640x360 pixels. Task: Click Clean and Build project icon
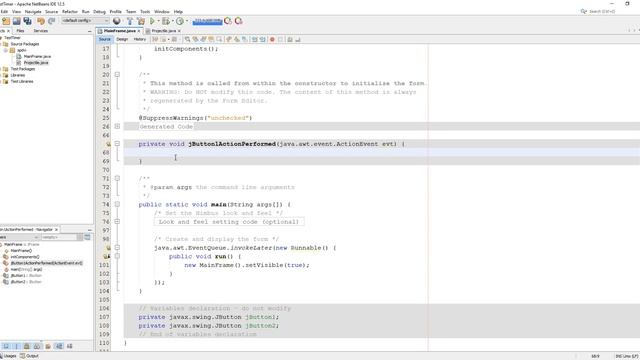[x=141, y=21]
